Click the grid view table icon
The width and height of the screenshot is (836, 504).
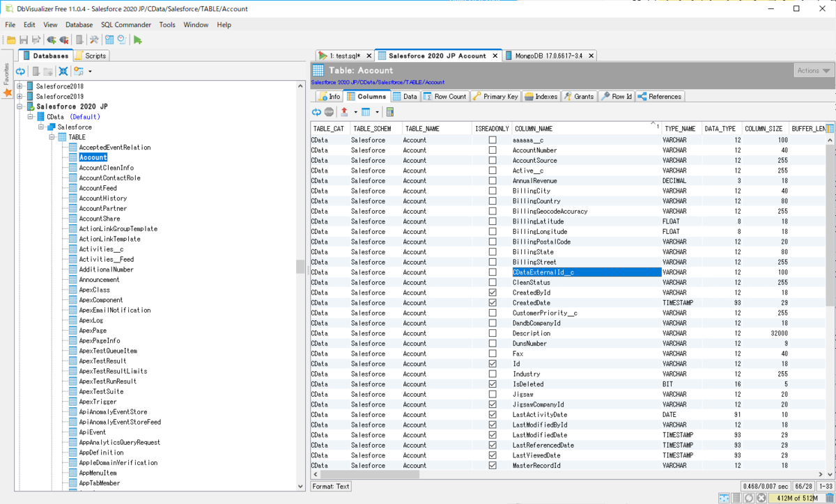[366, 111]
